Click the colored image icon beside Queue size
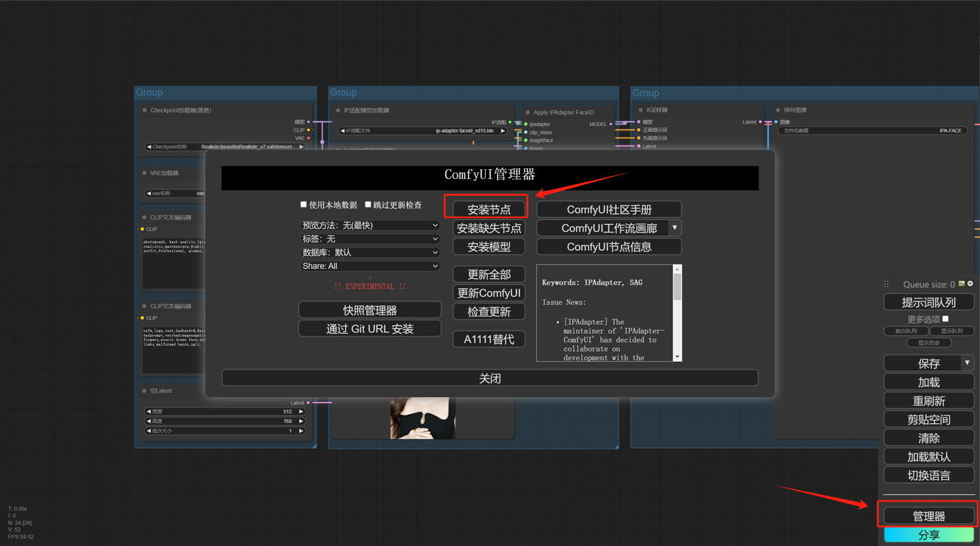The height and width of the screenshot is (546, 980). point(962,283)
